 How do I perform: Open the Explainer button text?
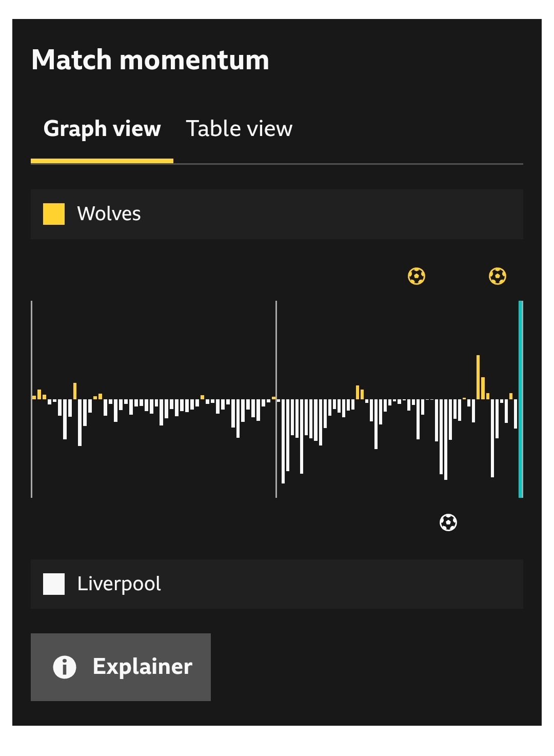pyautogui.click(x=143, y=667)
